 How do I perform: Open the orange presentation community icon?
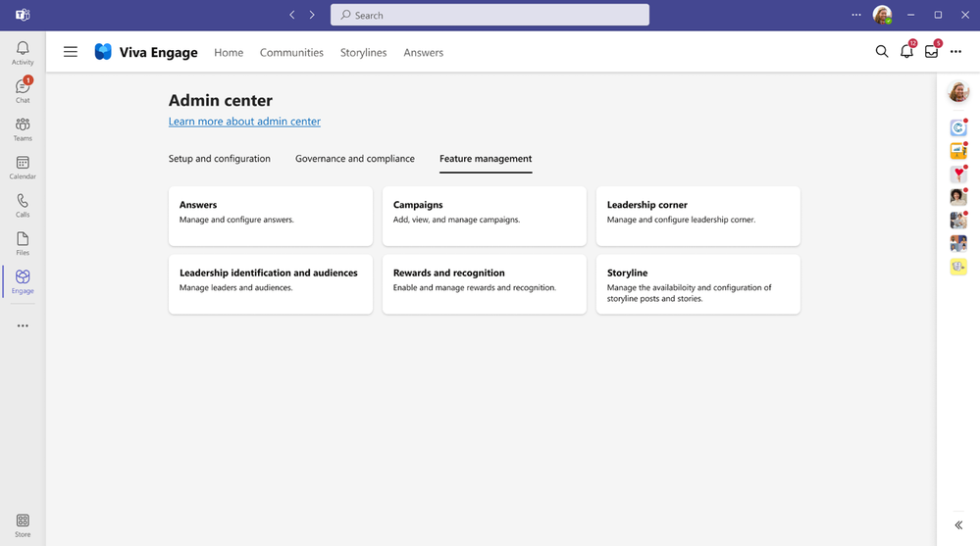click(x=958, y=151)
